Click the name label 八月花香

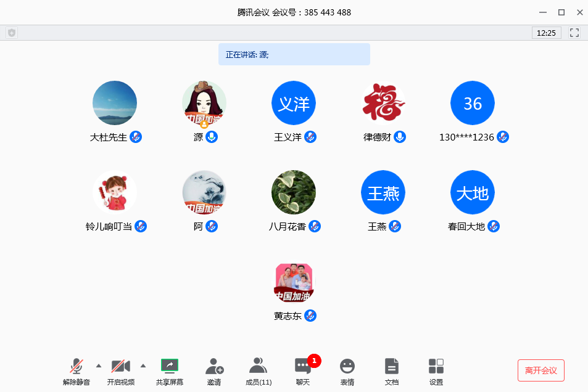[288, 226]
